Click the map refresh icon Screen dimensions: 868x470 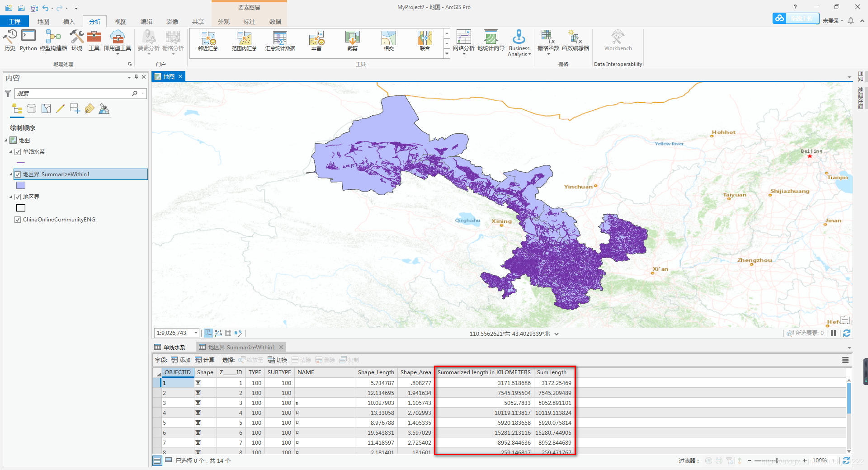click(x=847, y=333)
